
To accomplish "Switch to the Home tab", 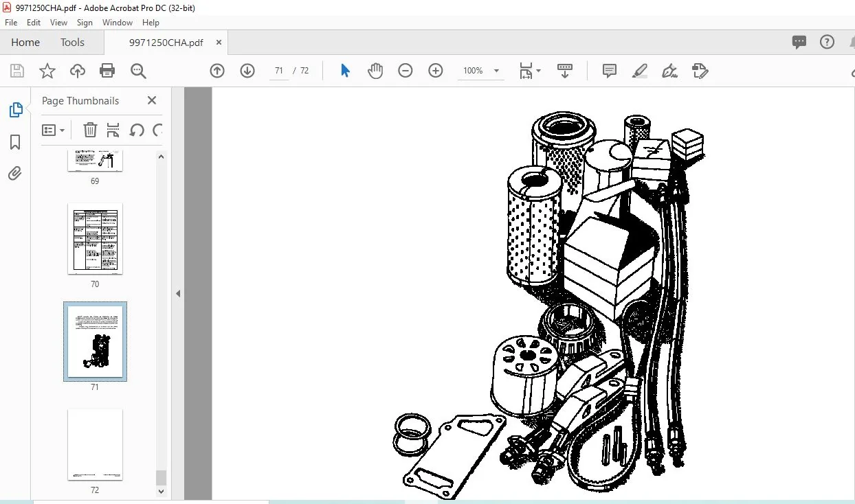I will [25, 43].
